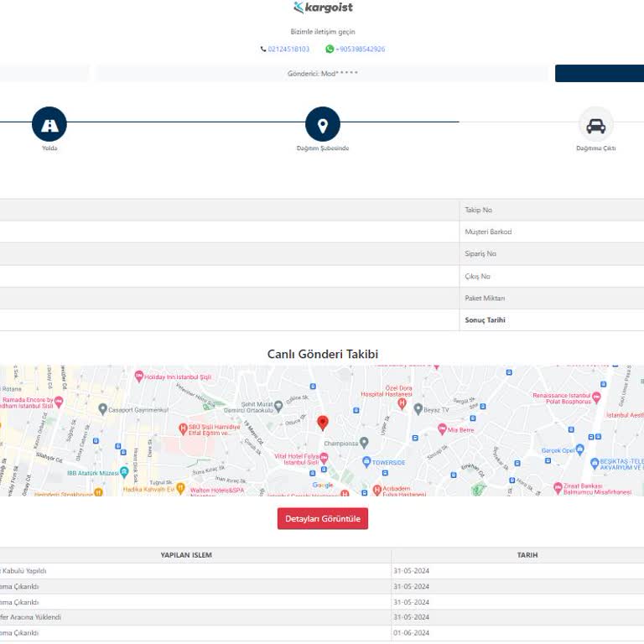Click the Gerçek Opel map marker
The height and width of the screenshot is (644, 644).
579,449
